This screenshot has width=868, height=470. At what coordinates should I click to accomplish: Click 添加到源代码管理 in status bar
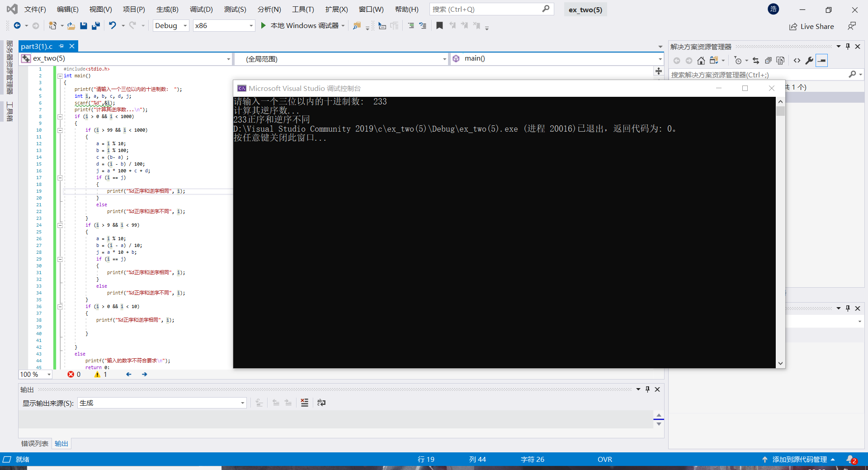799,460
